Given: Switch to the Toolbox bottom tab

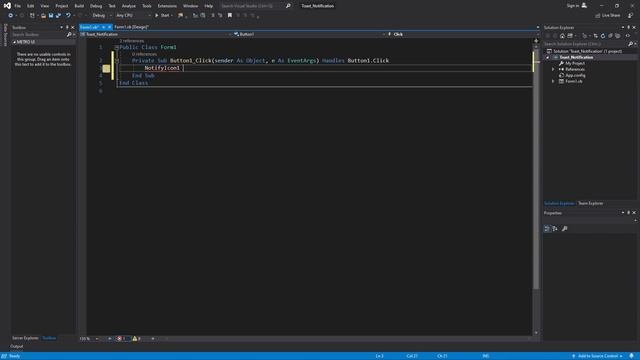Looking at the screenshot, I should [x=49, y=338].
